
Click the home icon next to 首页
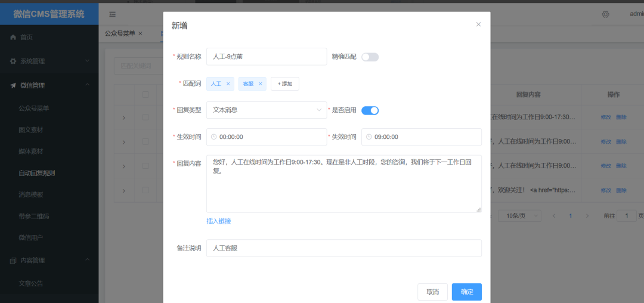click(13, 38)
